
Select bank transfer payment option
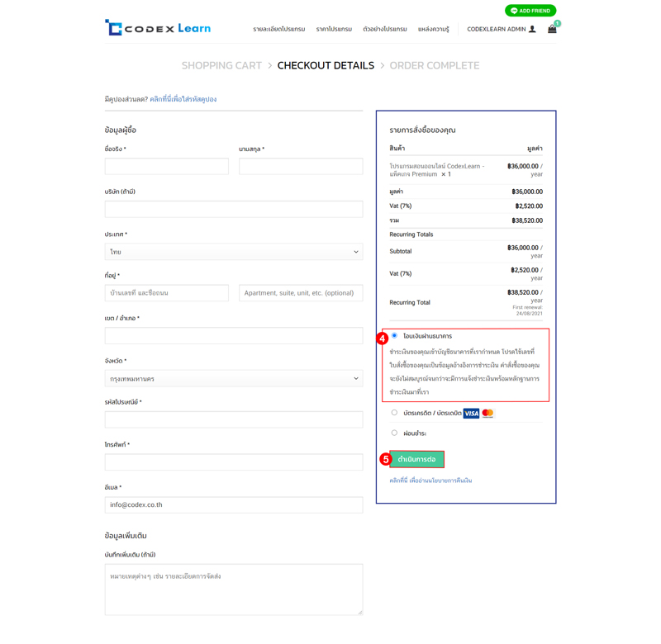click(394, 336)
